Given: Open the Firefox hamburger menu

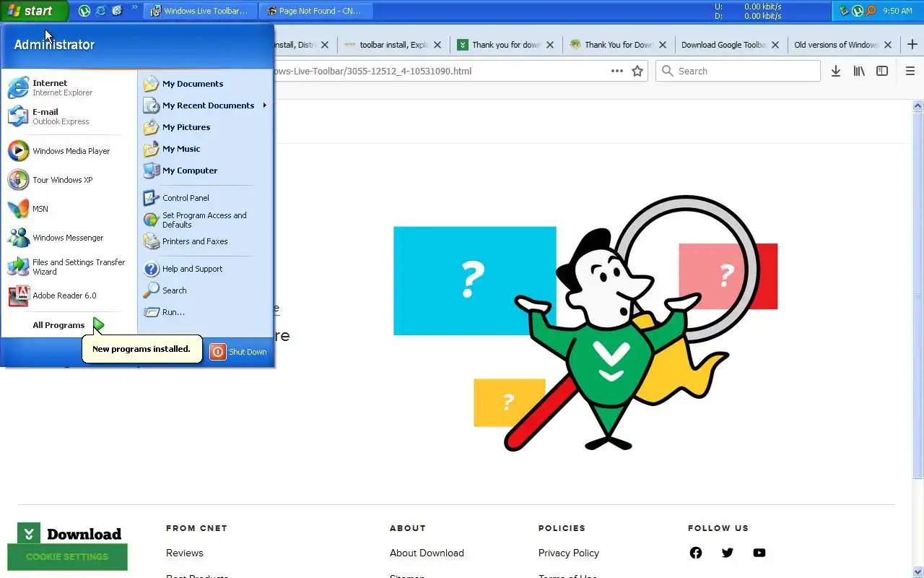Looking at the screenshot, I should [x=910, y=71].
